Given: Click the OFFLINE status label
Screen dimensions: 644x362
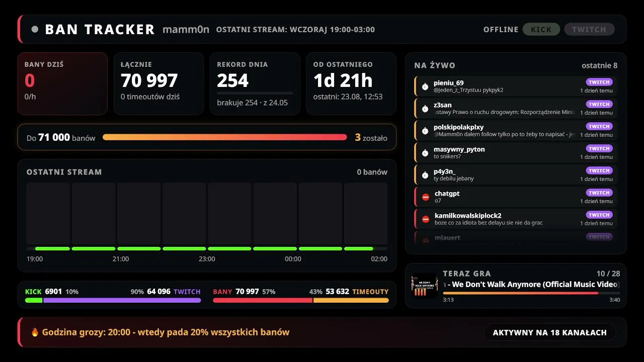Looking at the screenshot, I should click(x=501, y=29).
